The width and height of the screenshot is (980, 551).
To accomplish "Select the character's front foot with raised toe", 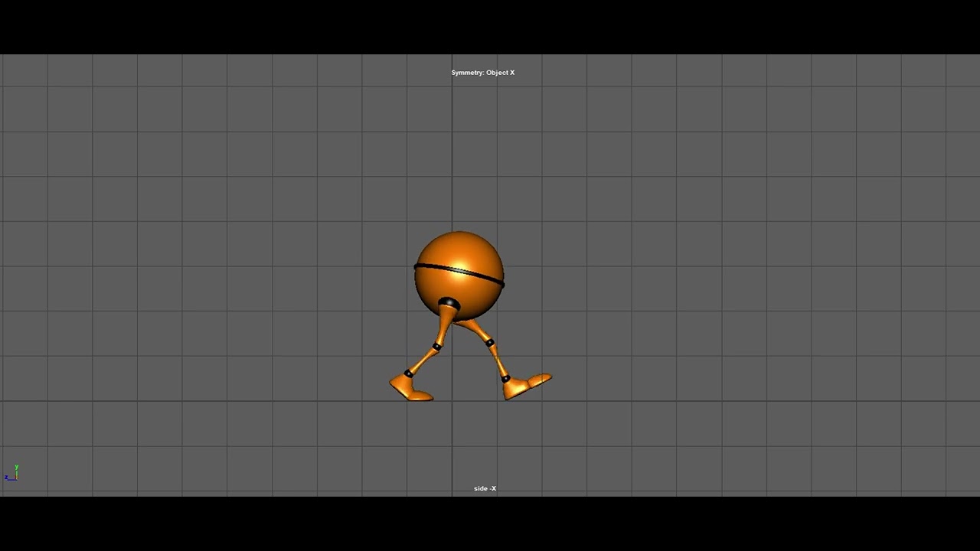I will 527,385.
